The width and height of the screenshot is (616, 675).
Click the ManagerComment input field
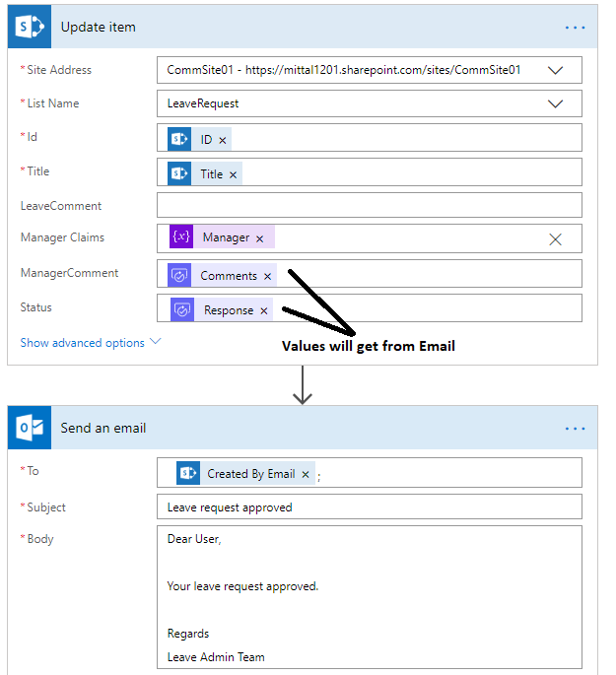pyautogui.click(x=370, y=274)
